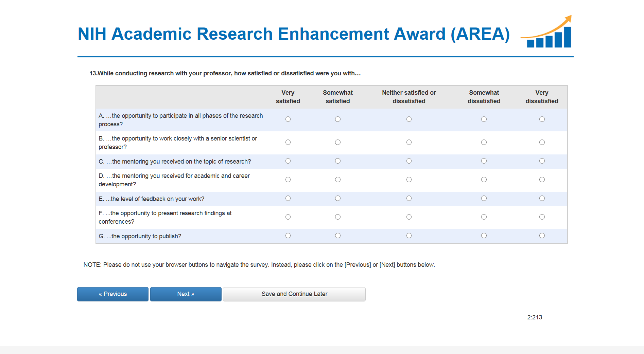The width and height of the screenshot is (644, 354).
Task: Select Somewhat satisfied for row D career development
Action: coord(337,180)
